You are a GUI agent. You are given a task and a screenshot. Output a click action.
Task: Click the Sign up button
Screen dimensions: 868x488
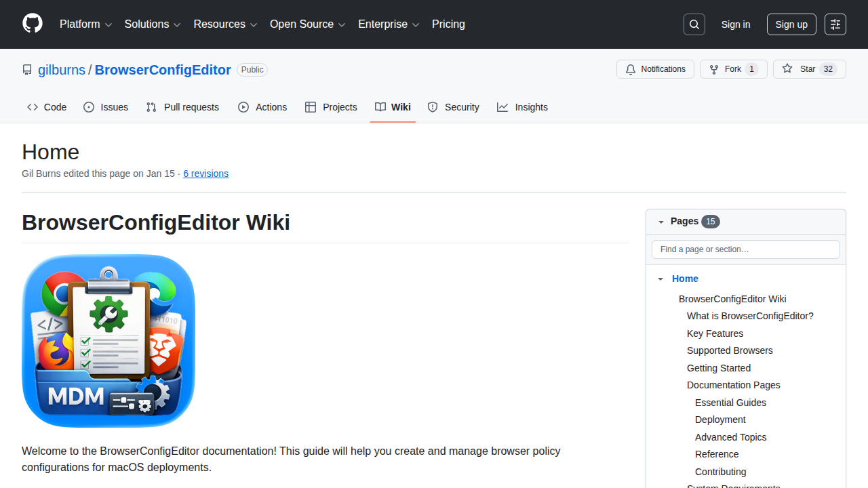point(791,24)
